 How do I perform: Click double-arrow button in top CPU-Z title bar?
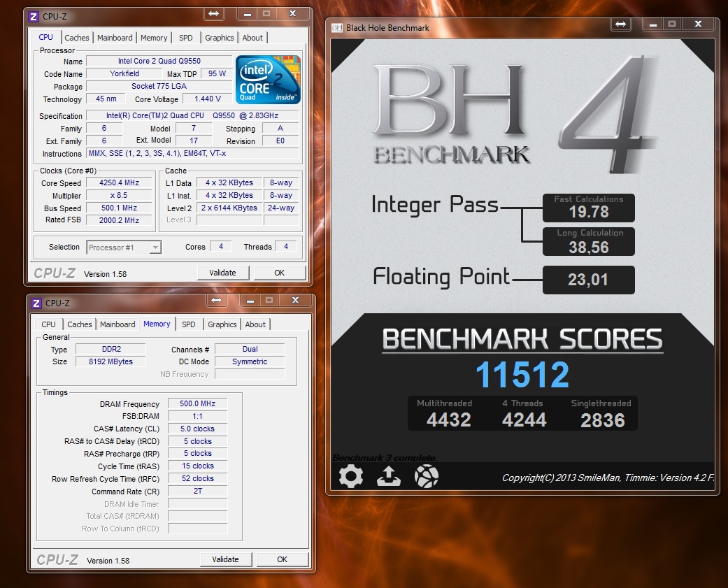213,14
